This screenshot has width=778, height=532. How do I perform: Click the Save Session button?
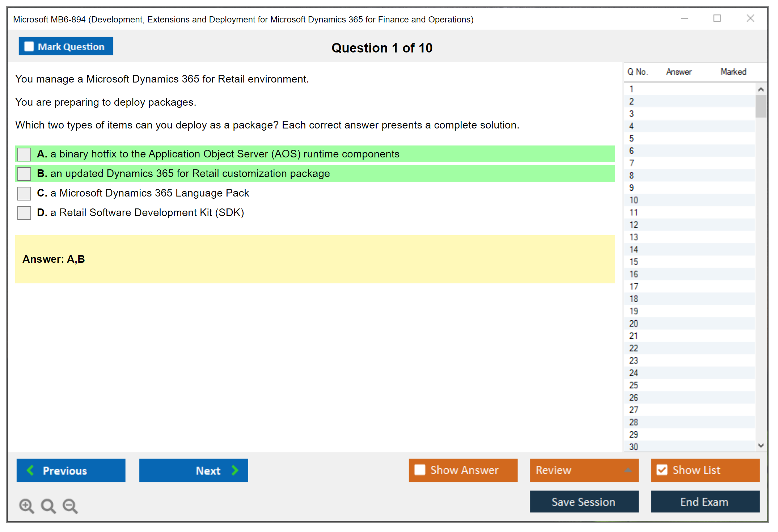(584, 502)
